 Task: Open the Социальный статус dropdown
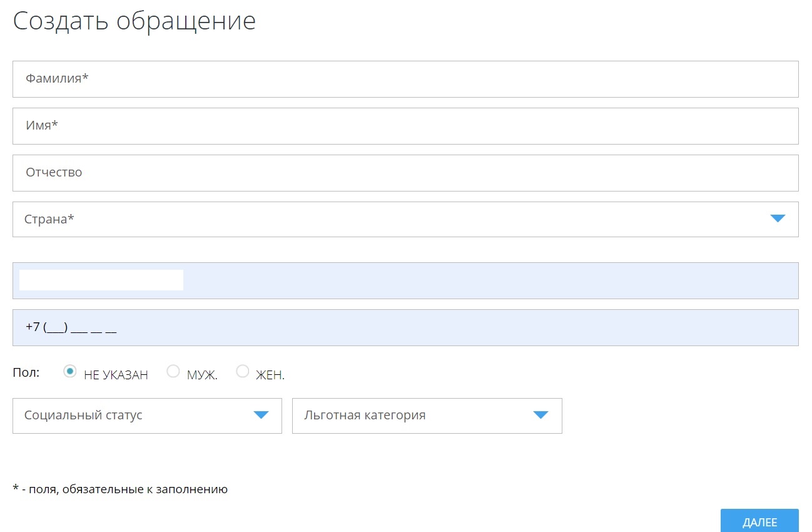147,416
